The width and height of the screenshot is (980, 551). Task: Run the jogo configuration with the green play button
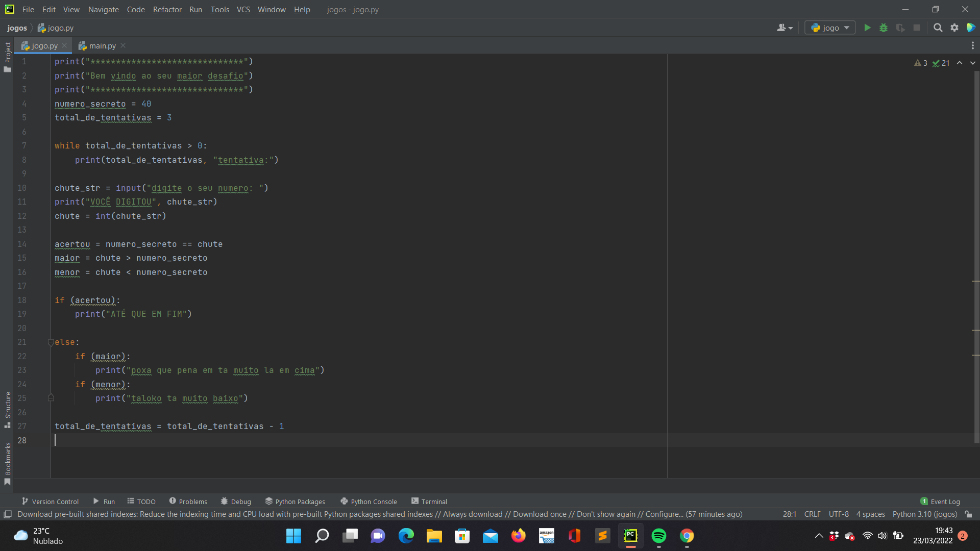867,28
